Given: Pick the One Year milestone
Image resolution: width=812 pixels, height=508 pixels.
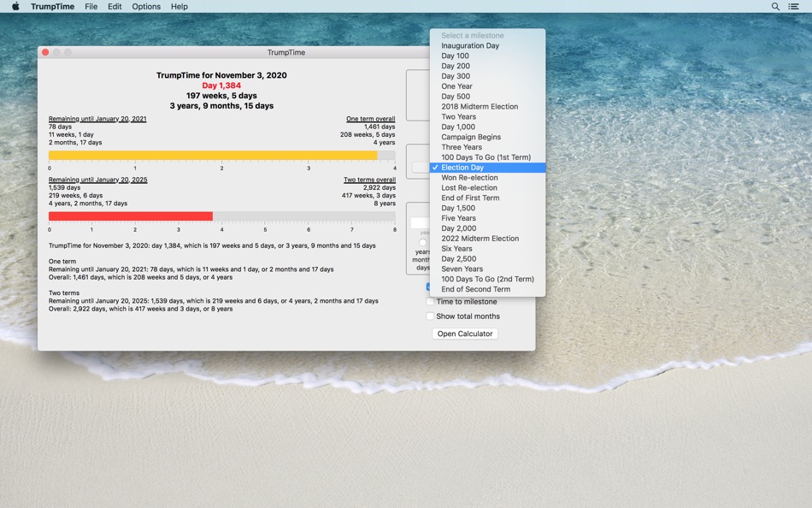Looking at the screenshot, I should [x=487, y=86].
